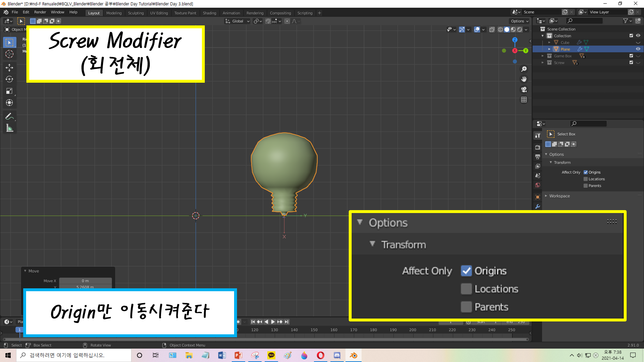
Task: Select the Measure ruler tool
Action: pyautogui.click(x=9, y=128)
